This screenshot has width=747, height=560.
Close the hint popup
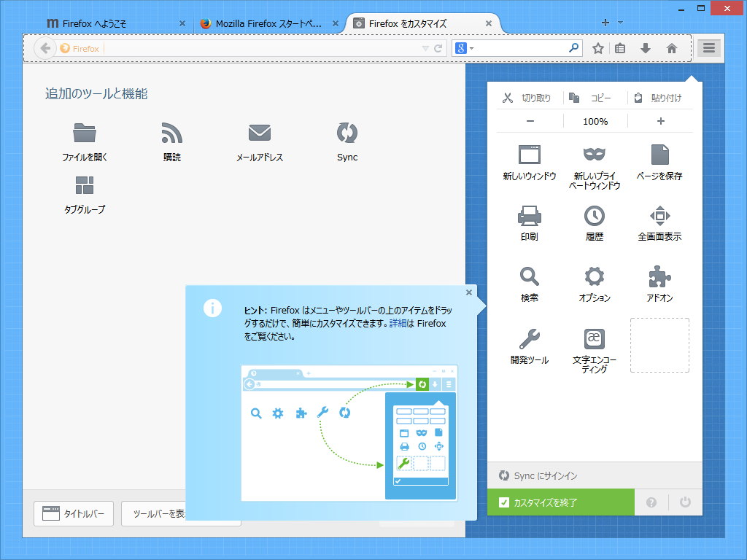(x=469, y=292)
